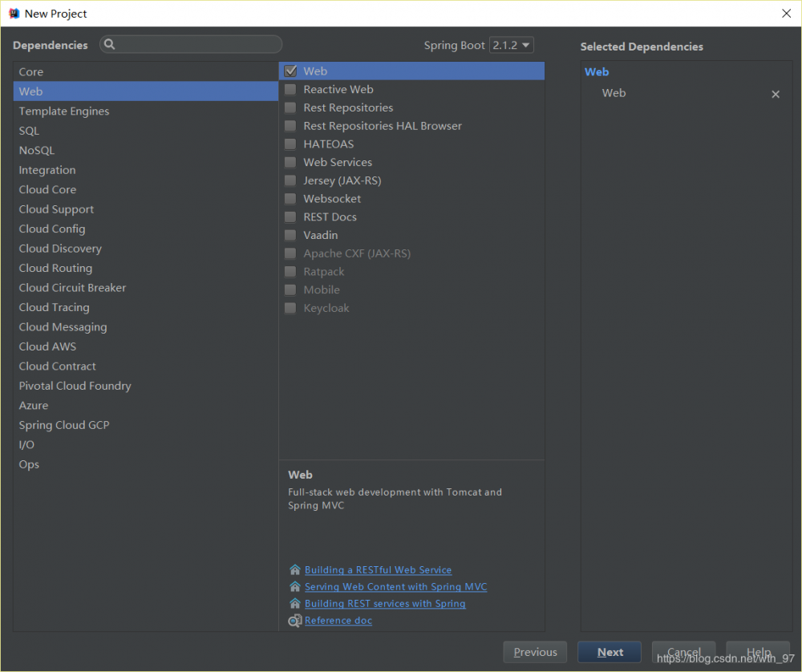Image resolution: width=802 pixels, height=672 pixels.
Task: Tick Rest Repositories HAL Browser checkbox
Action: click(x=290, y=126)
